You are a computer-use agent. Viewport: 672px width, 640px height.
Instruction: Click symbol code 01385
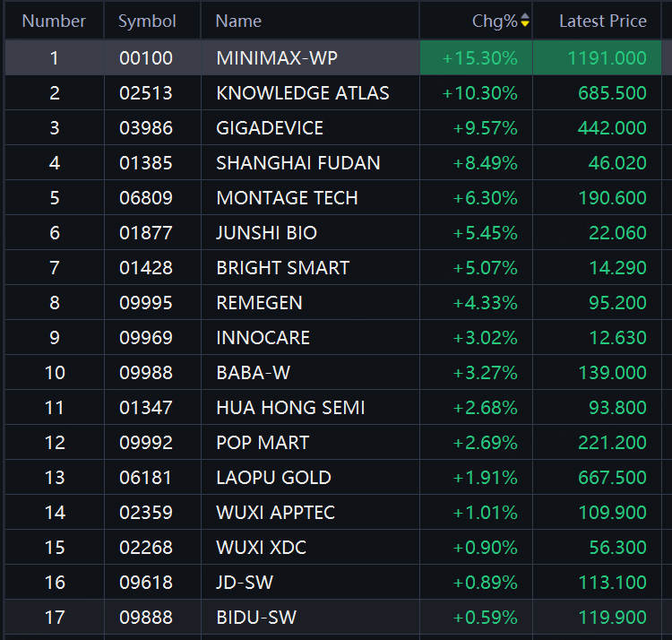[146, 163]
